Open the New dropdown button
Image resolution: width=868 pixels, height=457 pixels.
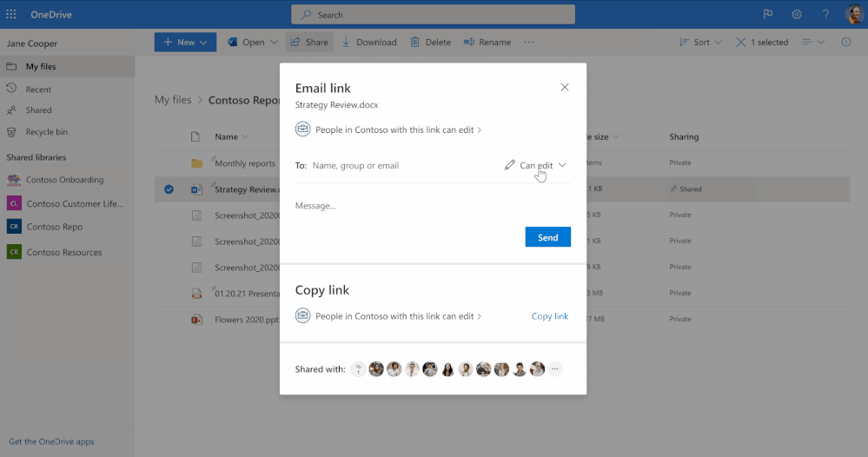(x=185, y=42)
